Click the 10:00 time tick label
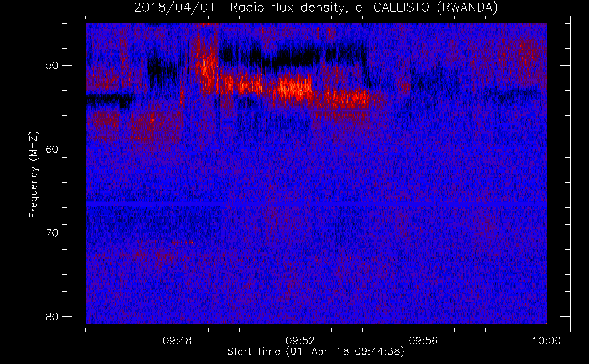Image resolution: width=589 pixels, height=364 pixels. click(x=546, y=341)
